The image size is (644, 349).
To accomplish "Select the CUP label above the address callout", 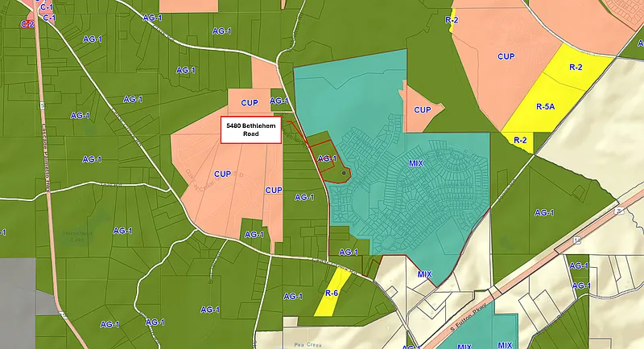I will (x=249, y=104).
